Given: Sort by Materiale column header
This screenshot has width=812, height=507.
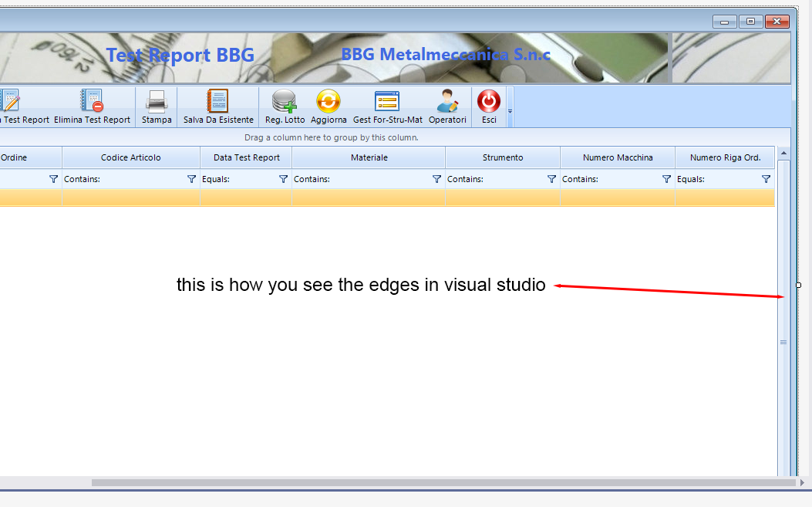Looking at the screenshot, I should (369, 157).
